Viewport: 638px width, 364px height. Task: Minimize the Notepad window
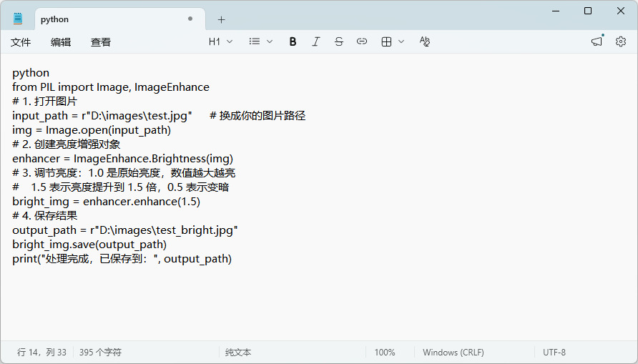click(556, 11)
